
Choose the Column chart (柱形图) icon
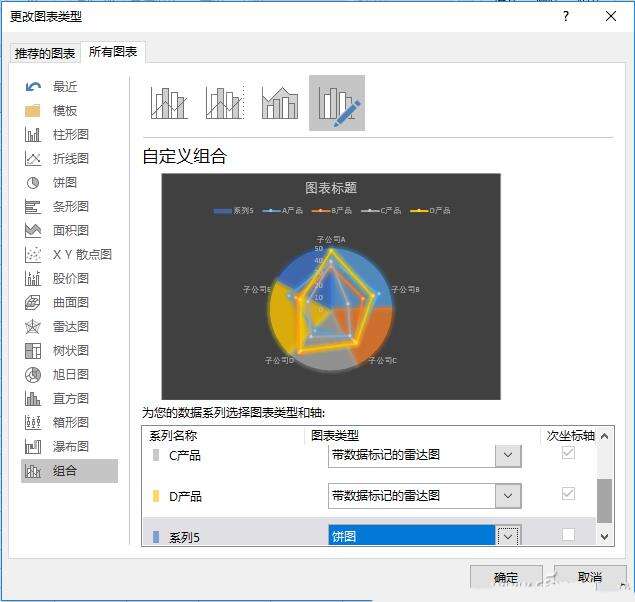click(x=33, y=134)
